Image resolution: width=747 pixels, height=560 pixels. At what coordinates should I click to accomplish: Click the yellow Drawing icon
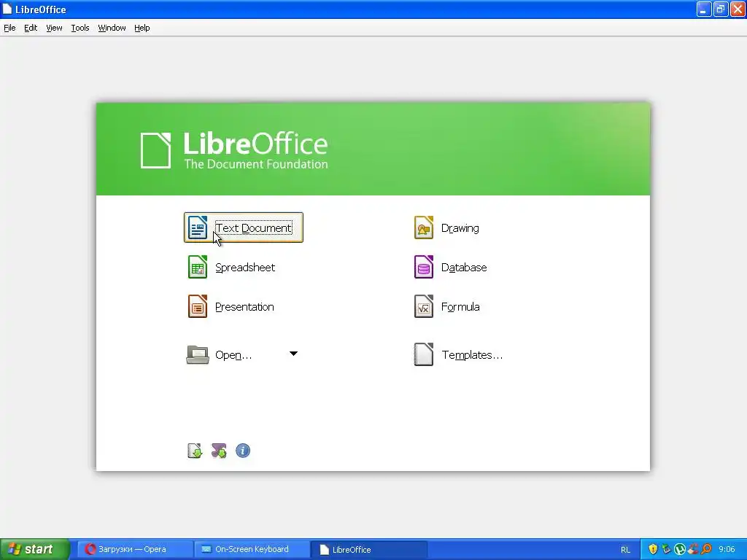pos(424,227)
